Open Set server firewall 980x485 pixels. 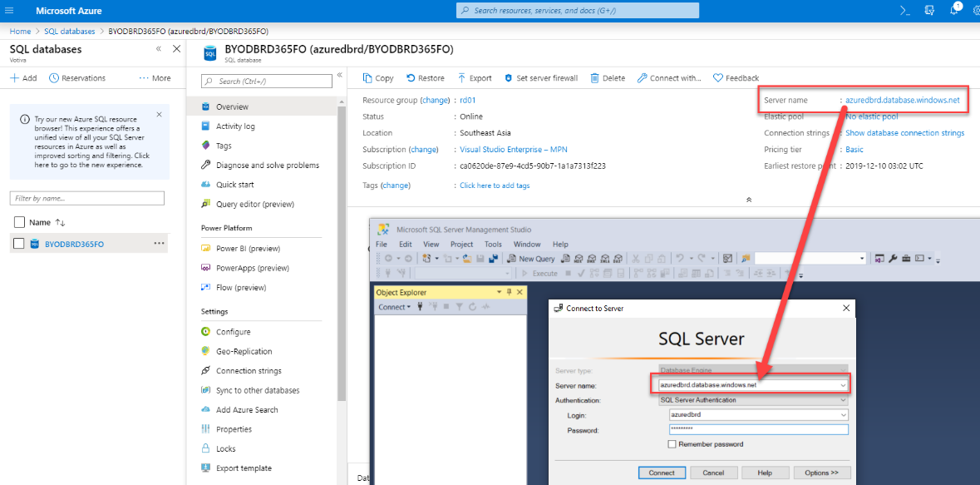point(541,78)
